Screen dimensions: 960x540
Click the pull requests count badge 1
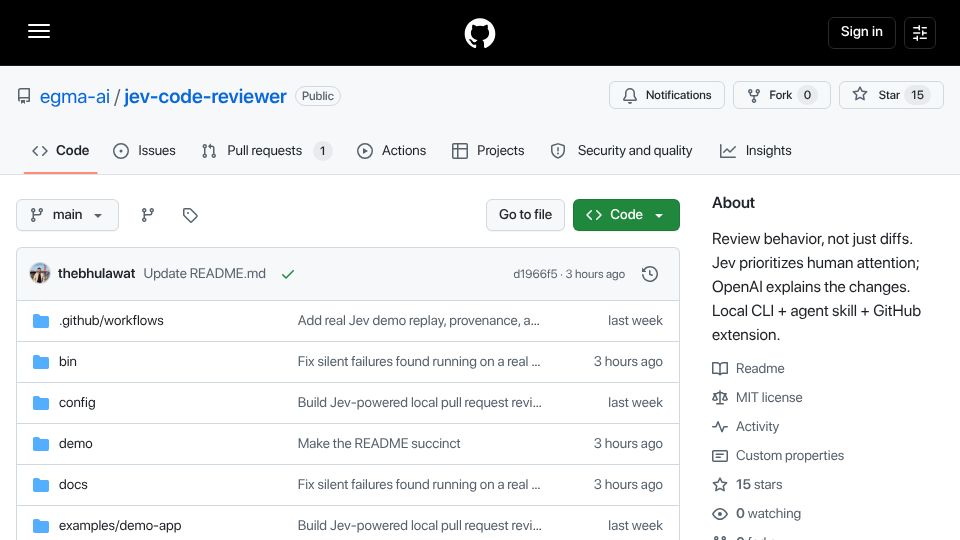323,151
